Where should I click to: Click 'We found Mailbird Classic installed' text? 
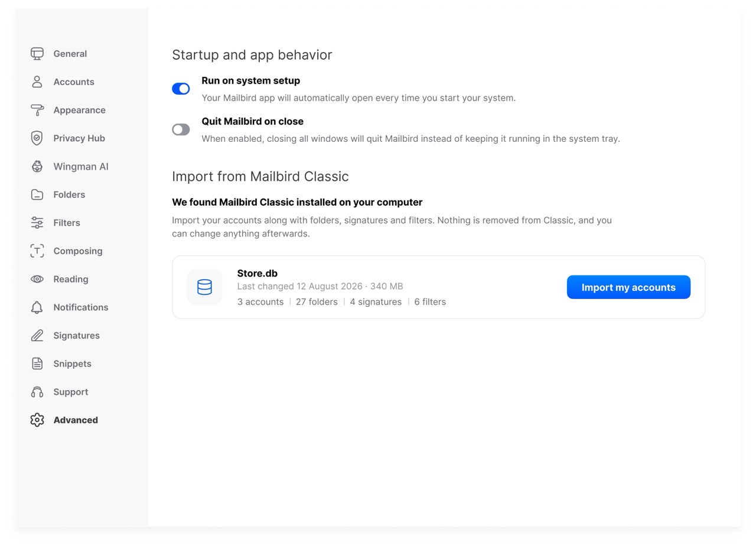click(x=297, y=202)
